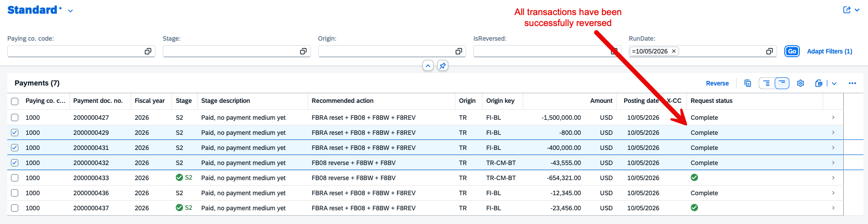
Task: Open details arrow for document 2000000436
Action: (x=833, y=193)
